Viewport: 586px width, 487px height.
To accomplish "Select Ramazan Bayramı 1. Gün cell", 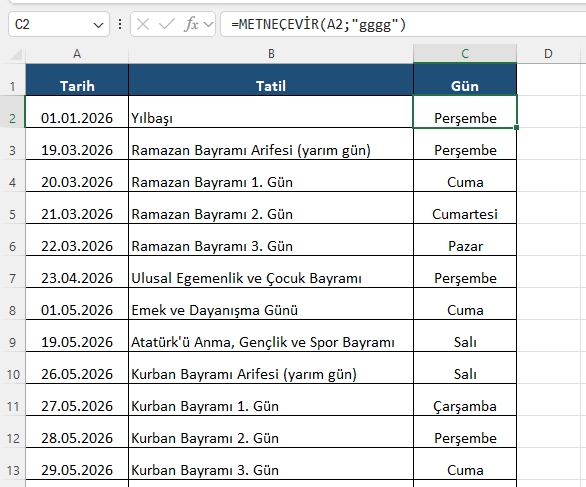I will click(271, 176).
